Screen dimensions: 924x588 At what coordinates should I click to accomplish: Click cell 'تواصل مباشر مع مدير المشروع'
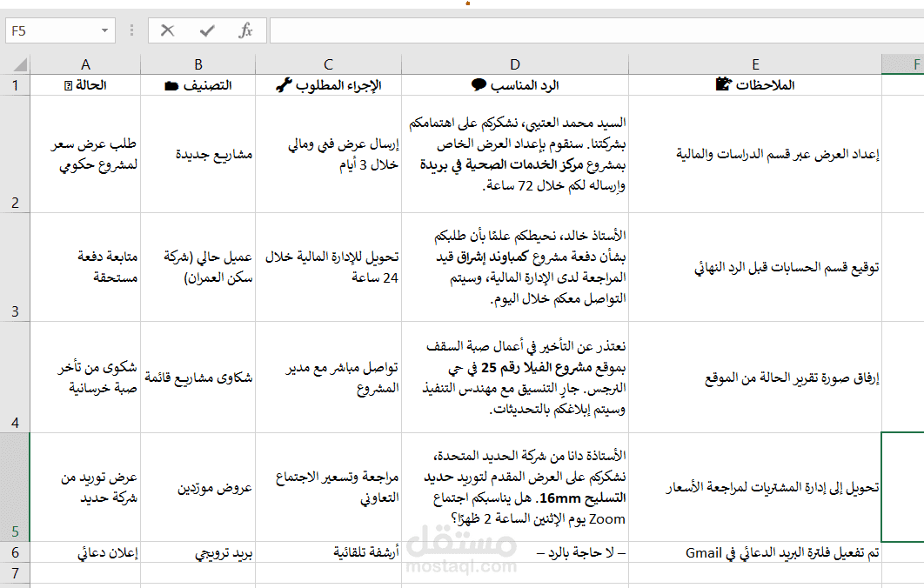point(328,378)
